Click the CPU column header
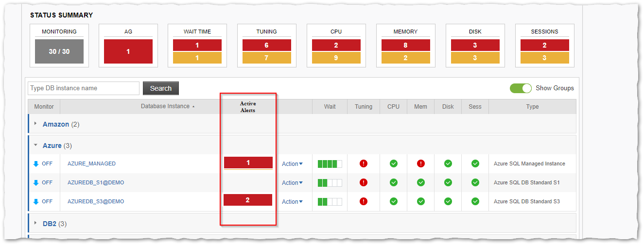Screen dimensions: 644x245 pos(394,107)
